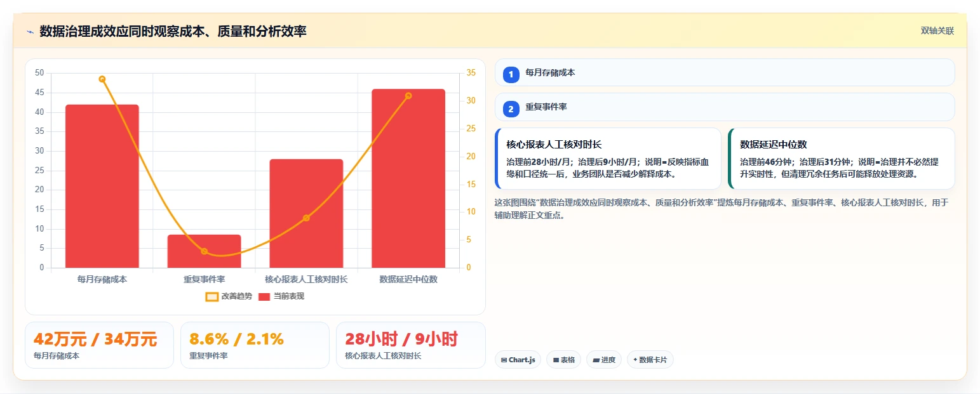The width and height of the screenshot is (980, 394).
Task: Select the number 1 badge for 每月存储成本
Action: click(511, 74)
